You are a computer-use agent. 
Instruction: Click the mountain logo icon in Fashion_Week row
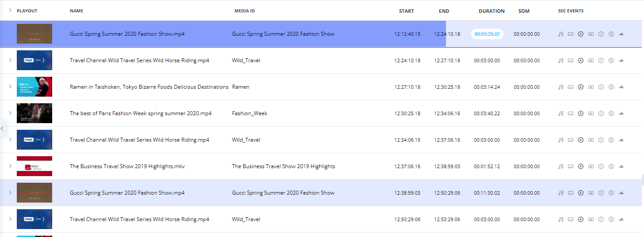point(621,113)
